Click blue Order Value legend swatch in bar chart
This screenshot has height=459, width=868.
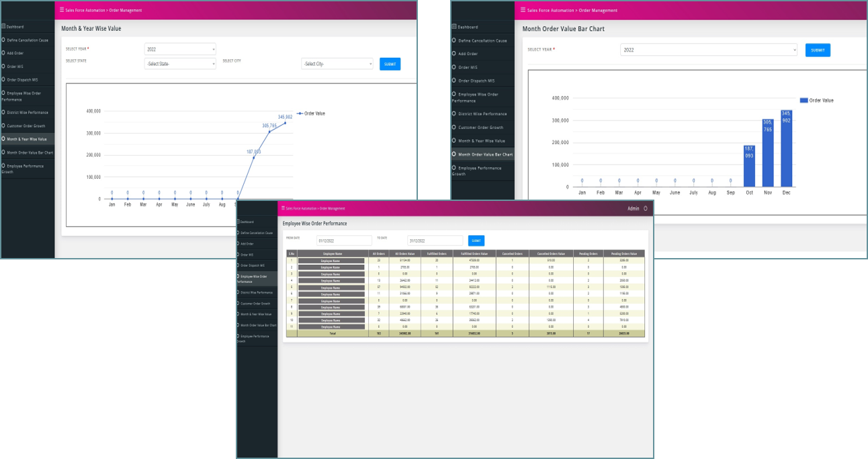coord(804,100)
